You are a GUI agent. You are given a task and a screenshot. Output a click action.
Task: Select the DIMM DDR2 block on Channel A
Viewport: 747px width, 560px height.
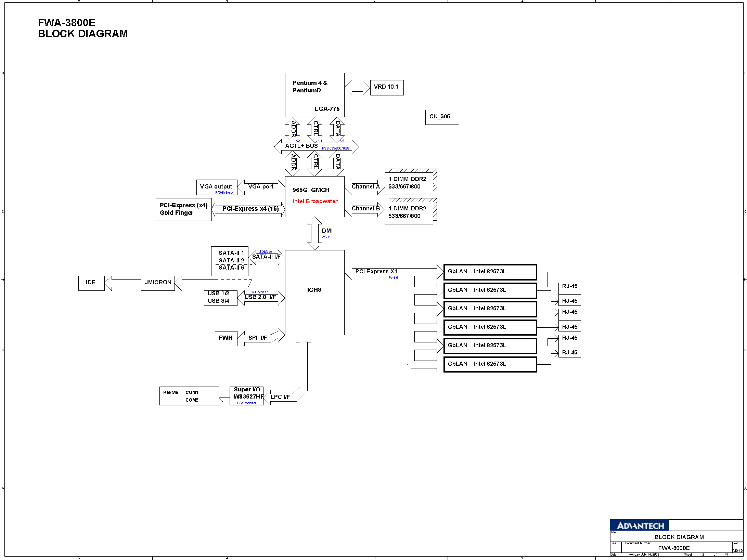pos(409,183)
